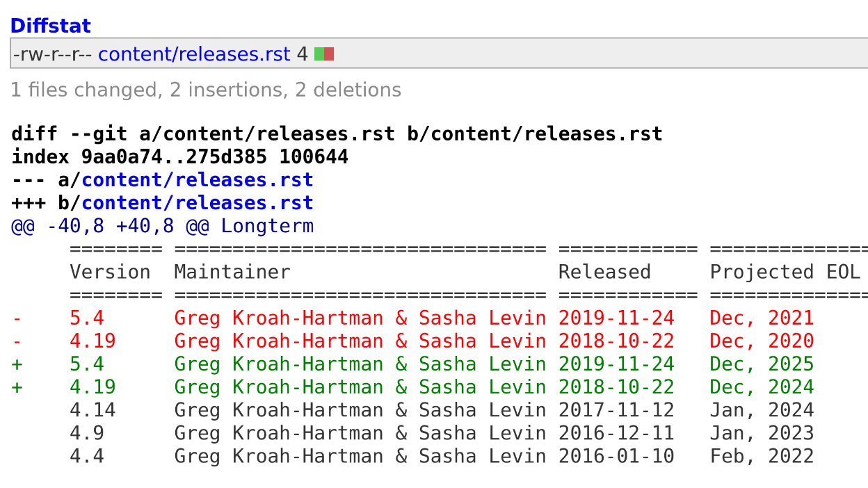868x488 pixels.
Task: Click the Maintainer column header in the table
Action: (230, 271)
